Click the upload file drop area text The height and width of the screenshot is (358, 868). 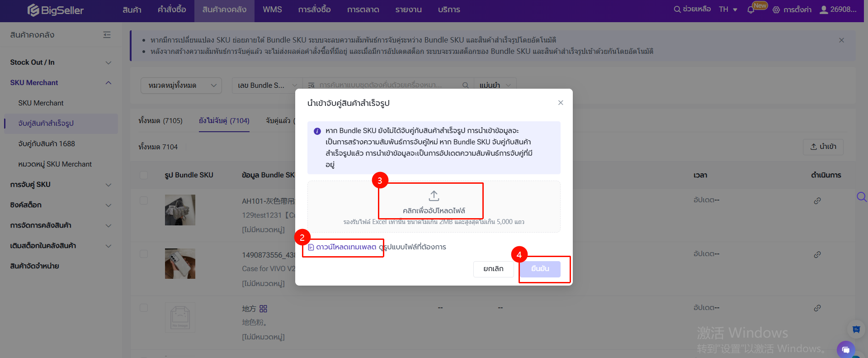[x=434, y=211]
